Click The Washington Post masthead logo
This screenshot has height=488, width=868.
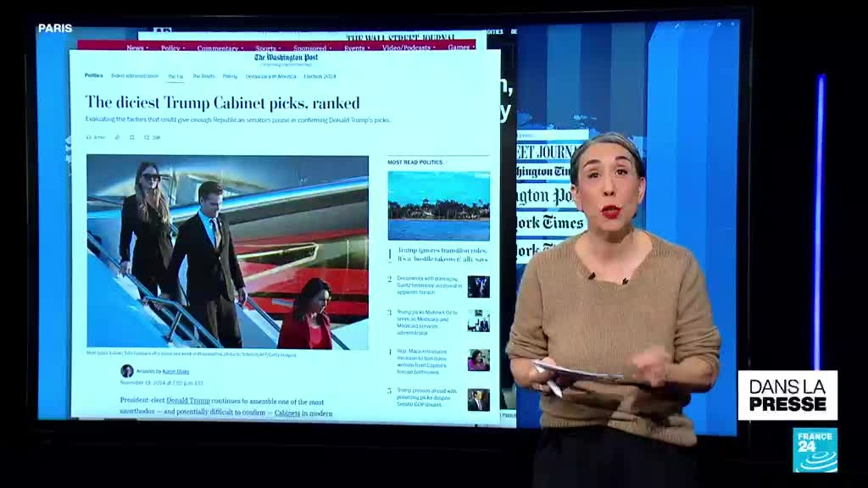point(287,58)
